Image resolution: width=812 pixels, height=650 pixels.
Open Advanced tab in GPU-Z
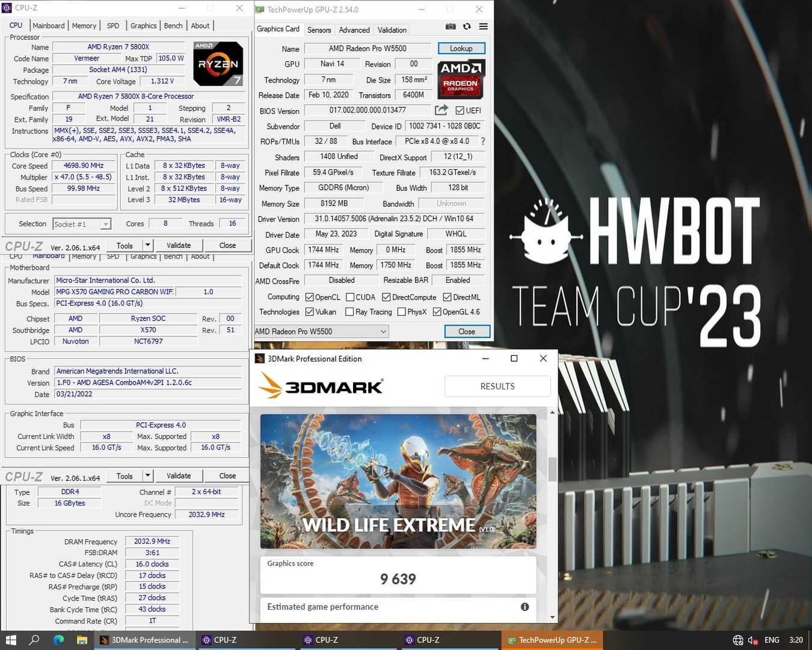click(354, 29)
